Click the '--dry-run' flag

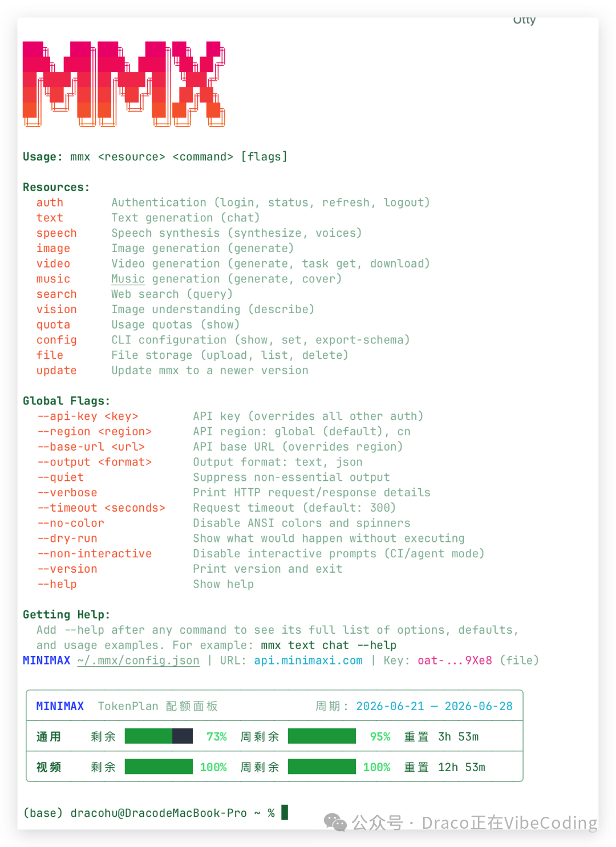tap(67, 538)
